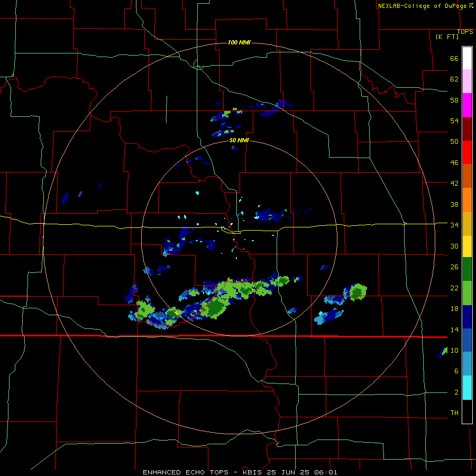Viewport: 476px width, 476px height.
Task: Click the 42 value on the scale
Action: 454,184
